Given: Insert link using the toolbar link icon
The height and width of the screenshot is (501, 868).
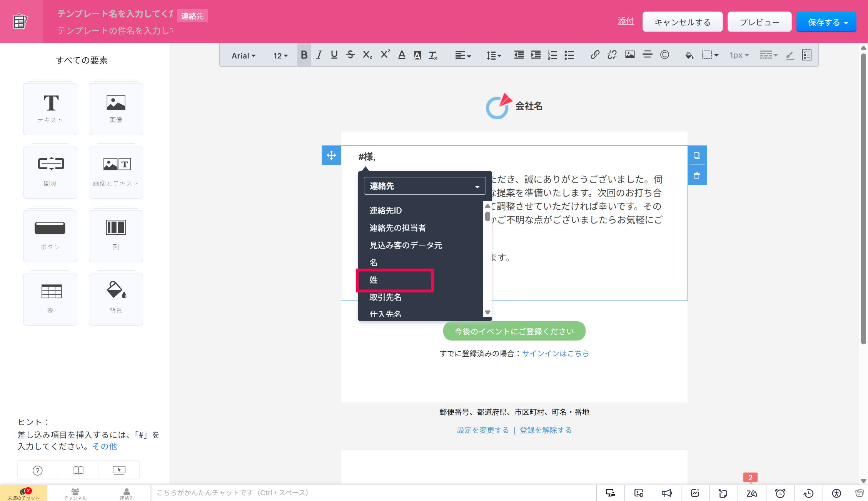Looking at the screenshot, I should coord(595,55).
